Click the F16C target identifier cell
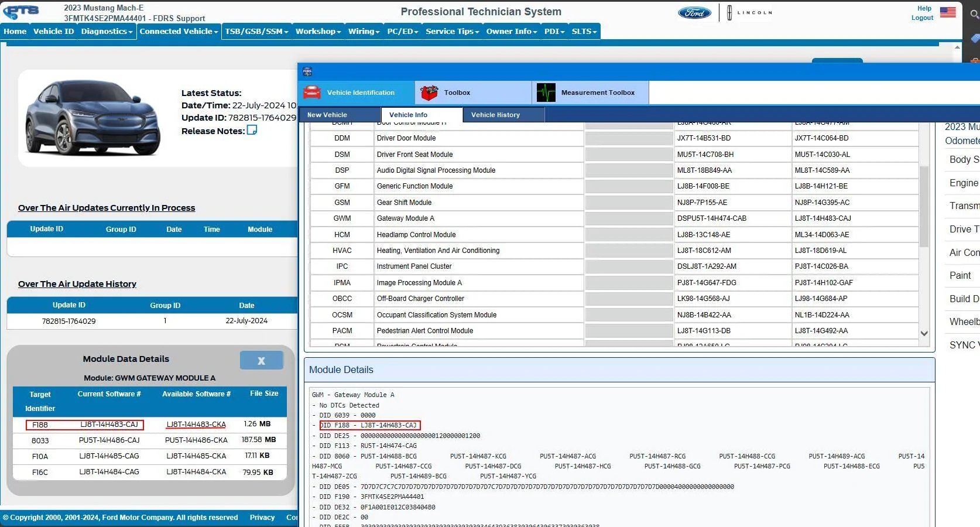Screen dimensions: 980x527 click(x=40, y=472)
